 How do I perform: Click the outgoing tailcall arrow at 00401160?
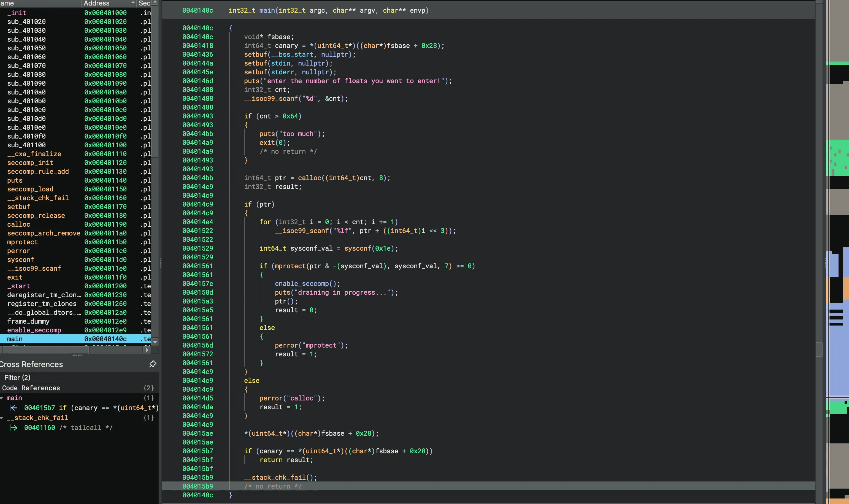point(13,428)
